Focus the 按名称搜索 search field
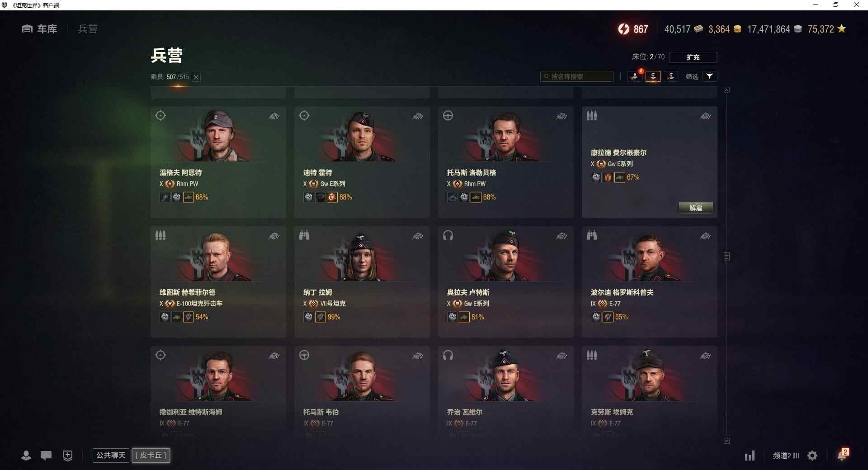Screen dimensions: 868x470 pos(577,76)
